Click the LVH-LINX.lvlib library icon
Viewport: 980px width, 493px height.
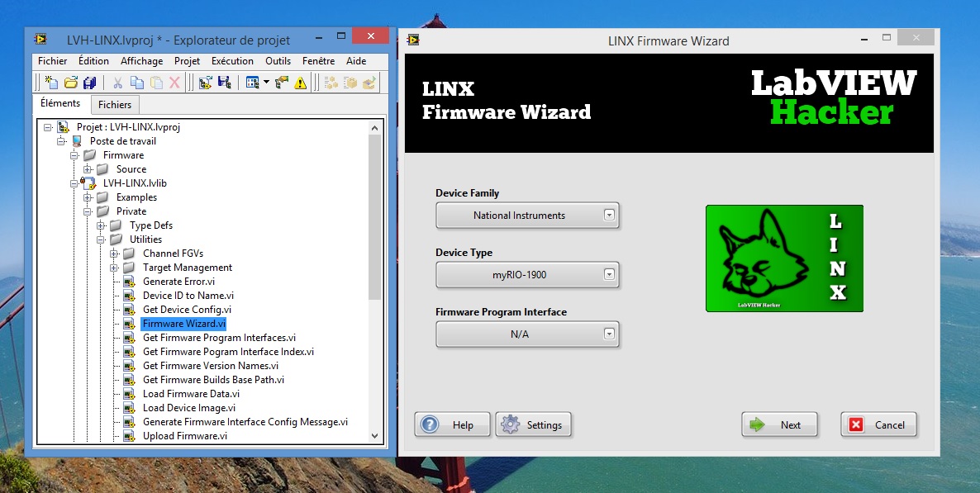click(90, 183)
